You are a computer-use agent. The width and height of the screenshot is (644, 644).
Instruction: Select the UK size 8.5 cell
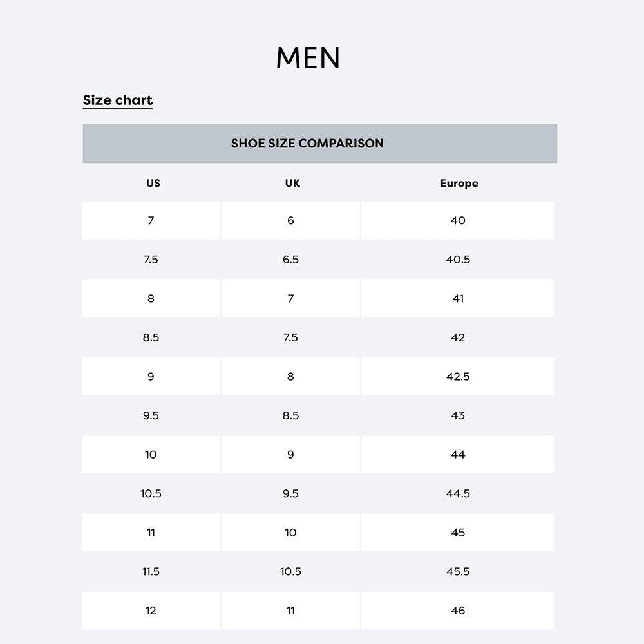click(x=290, y=415)
